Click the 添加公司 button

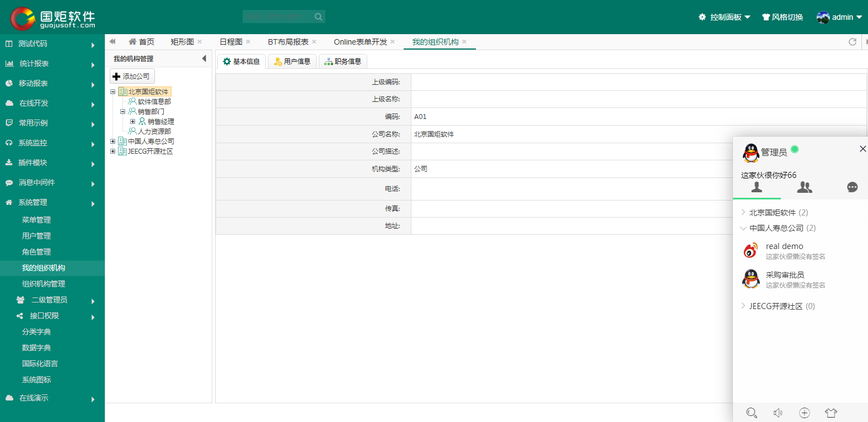click(132, 76)
